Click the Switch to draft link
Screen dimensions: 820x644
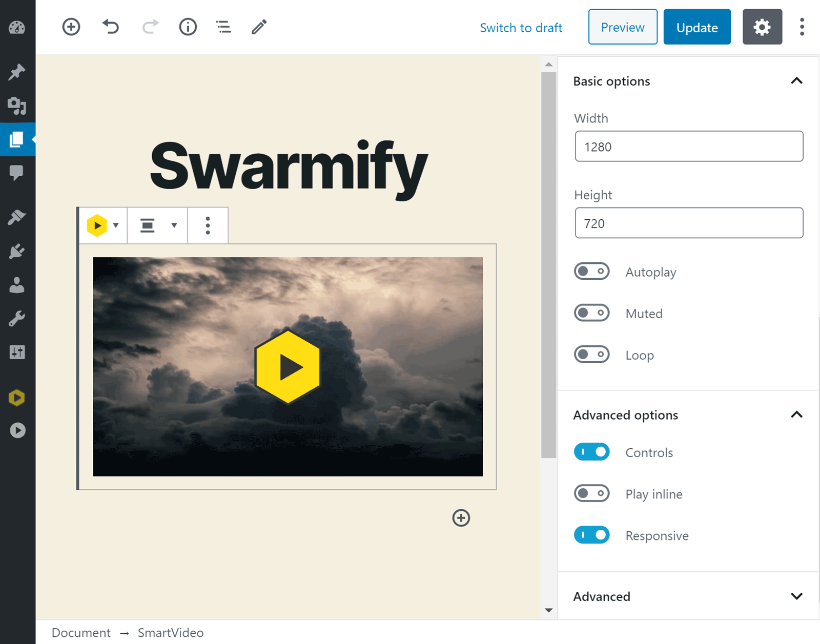click(521, 28)
